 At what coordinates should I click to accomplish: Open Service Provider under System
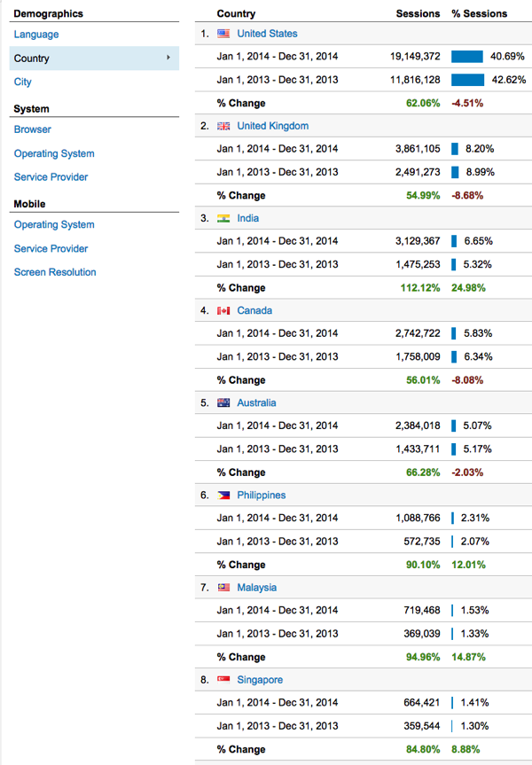(51, 177)
